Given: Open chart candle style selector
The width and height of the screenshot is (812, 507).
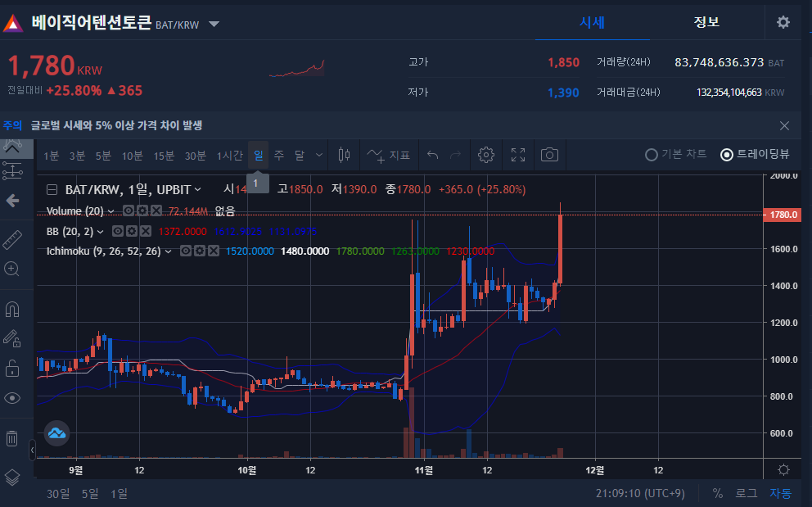Looking at the screenshot, I should tap(344, 155).
